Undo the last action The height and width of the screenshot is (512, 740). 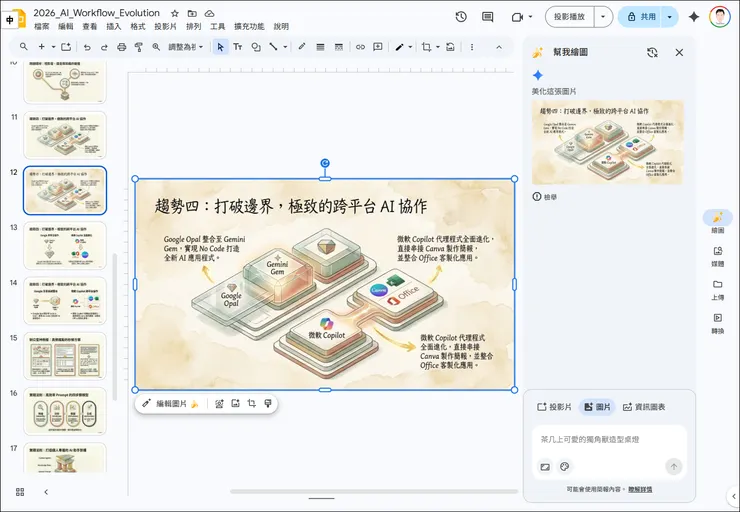[87, 47]
